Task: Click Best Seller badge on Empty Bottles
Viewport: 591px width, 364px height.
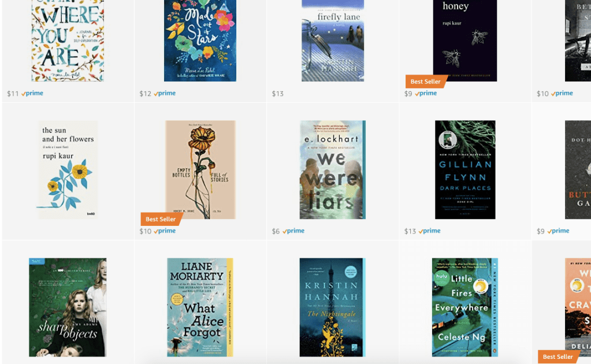Action: tap(161, 219)
